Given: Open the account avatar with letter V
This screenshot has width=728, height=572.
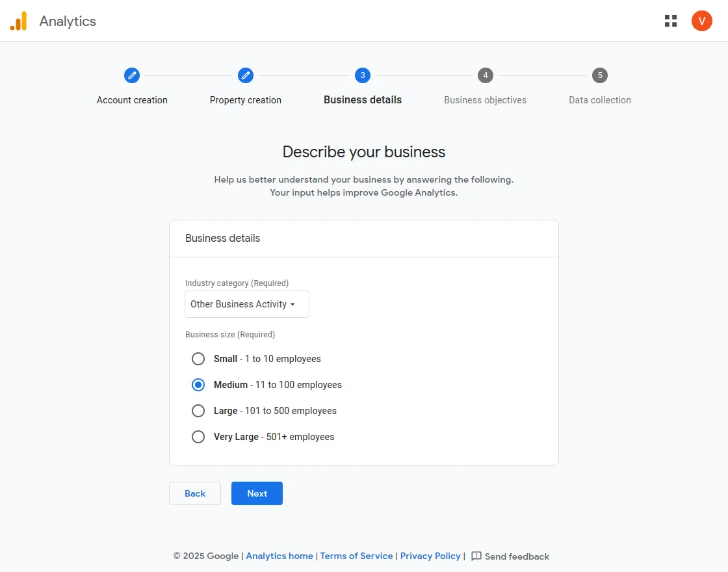Looking at the screenshot, I should 701,20.
